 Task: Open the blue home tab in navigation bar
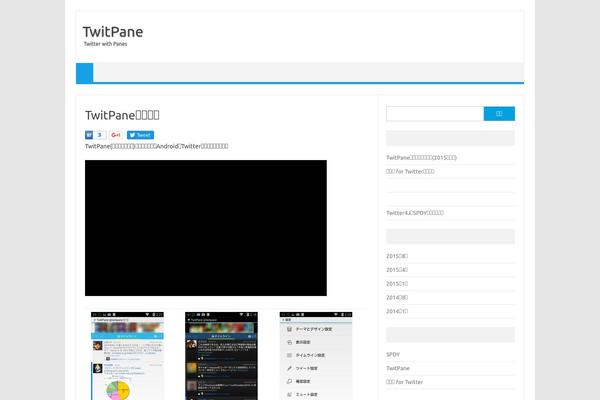tap(85, 72)
